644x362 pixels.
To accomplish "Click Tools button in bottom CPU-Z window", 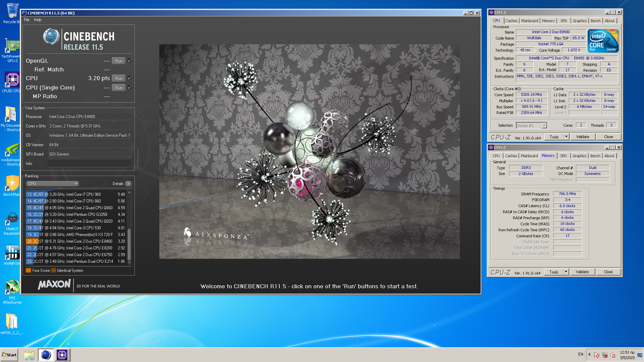I will [554, 272].
